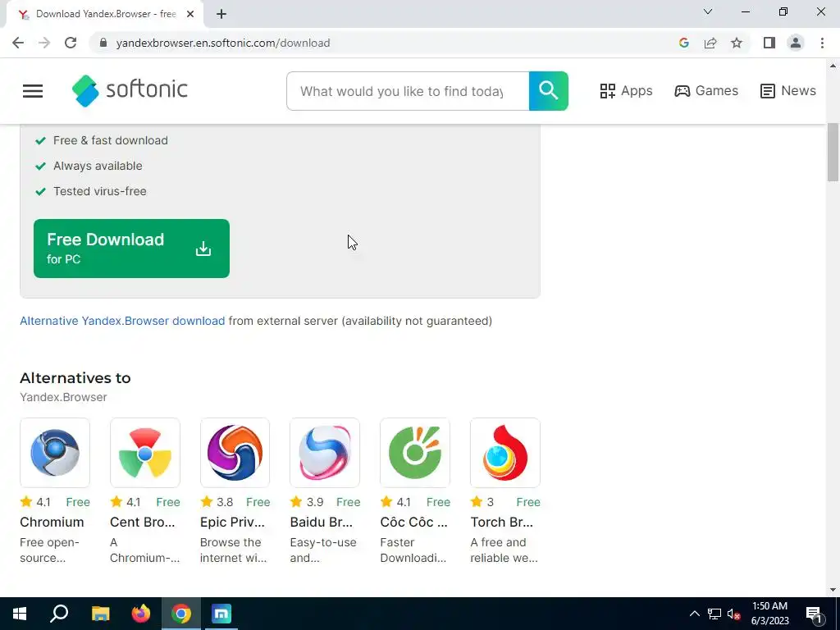The width and height of the screenshot is (840, 630).
Task: Share this page icon
Action: click(x=710, y=43)
